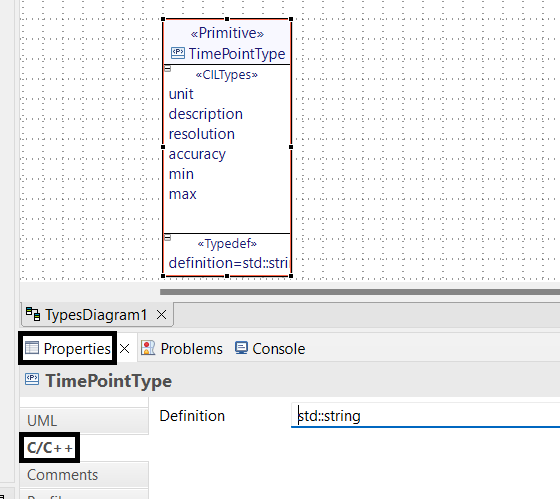This screenshot has width=560, height=499.
Task: Click the resolution property row
Action: (202, 134)
